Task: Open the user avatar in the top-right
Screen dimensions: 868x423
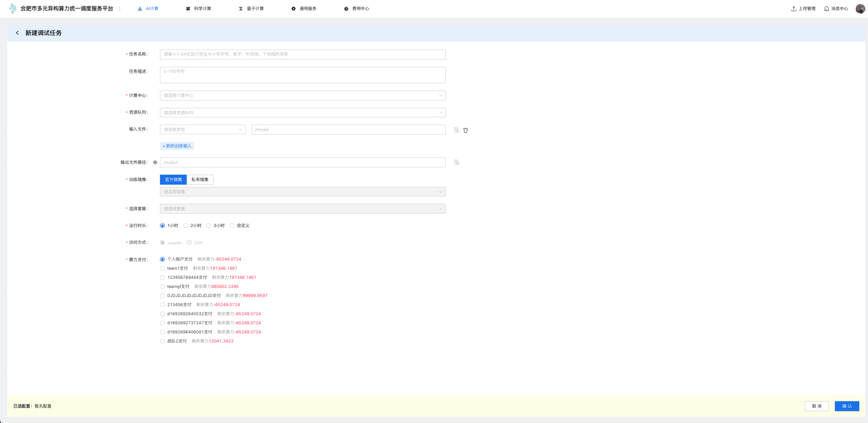Action: (860, 9)
